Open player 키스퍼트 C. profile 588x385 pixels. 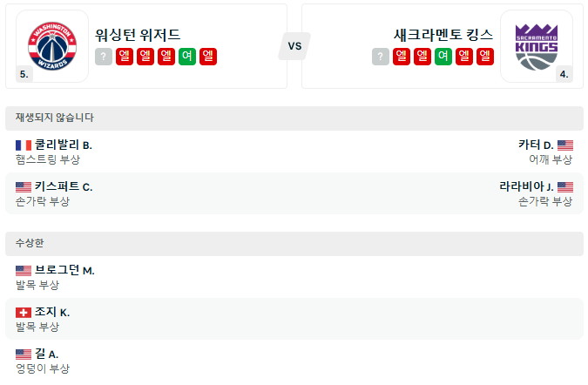(x=64, y=186)
